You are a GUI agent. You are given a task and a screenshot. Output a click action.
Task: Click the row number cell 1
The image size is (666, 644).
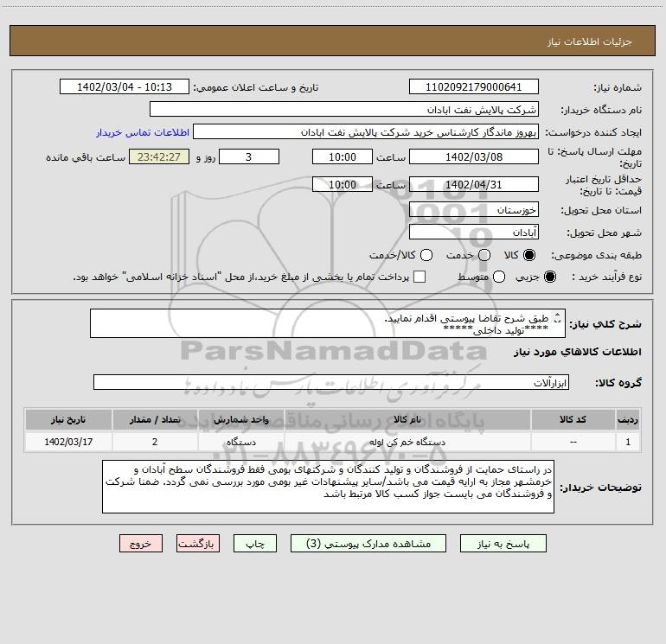point(628,442)
